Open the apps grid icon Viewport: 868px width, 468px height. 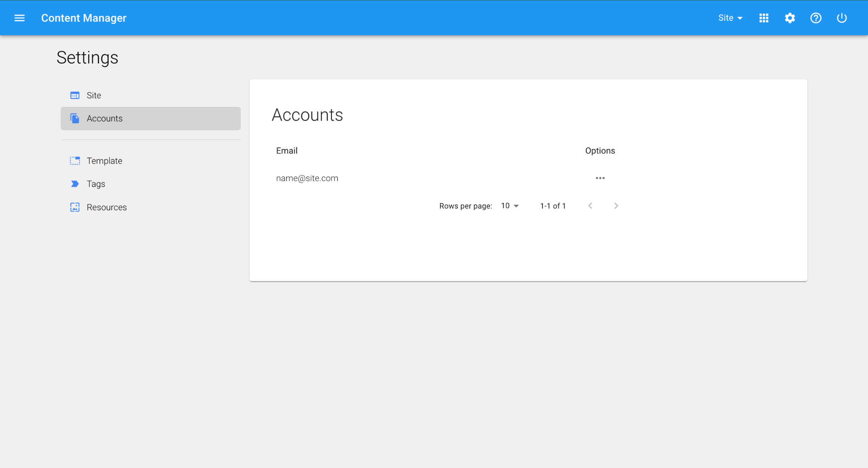764,18
